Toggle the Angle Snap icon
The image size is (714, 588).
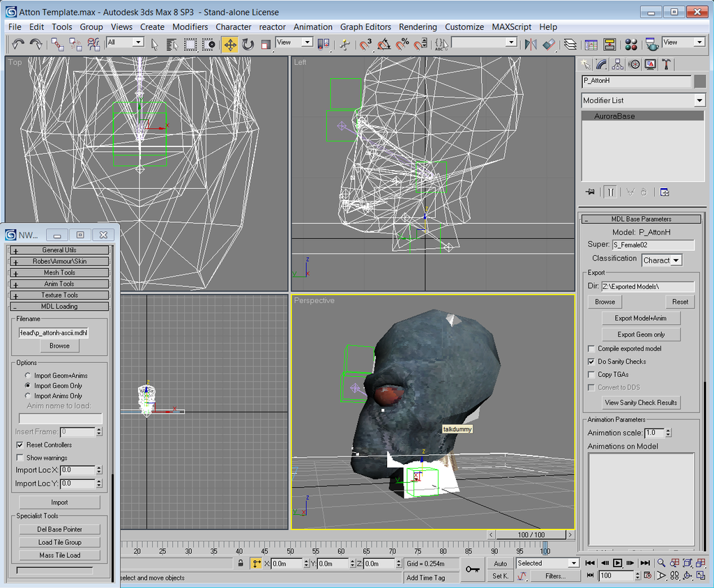[384, 44]
